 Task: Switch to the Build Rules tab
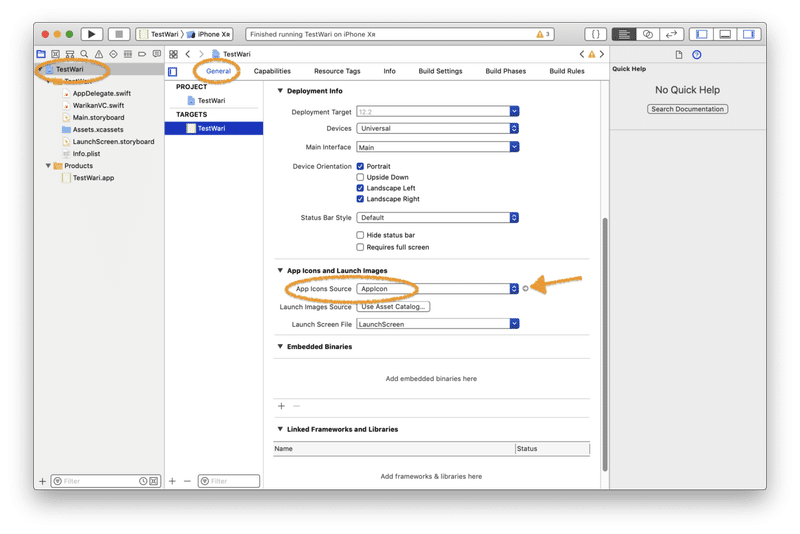tap(567, 71)
